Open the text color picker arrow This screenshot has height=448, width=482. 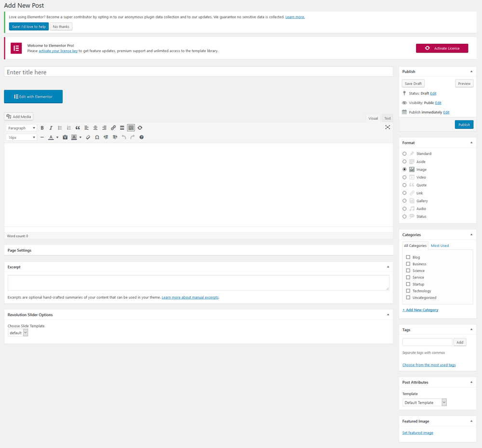tap(57, 137)
